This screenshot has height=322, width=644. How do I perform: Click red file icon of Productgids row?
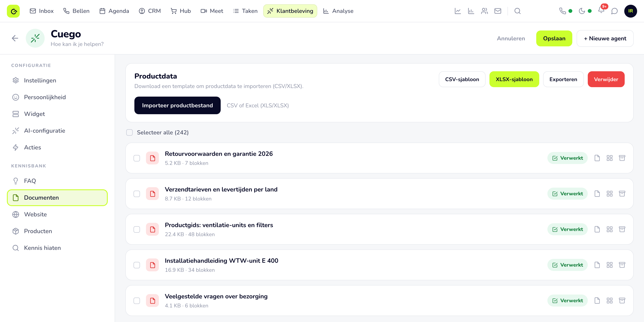click(152, 229)
